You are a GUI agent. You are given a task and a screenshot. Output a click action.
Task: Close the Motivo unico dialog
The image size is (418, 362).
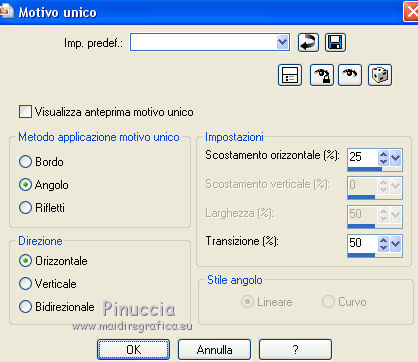[x=411, y=12]
